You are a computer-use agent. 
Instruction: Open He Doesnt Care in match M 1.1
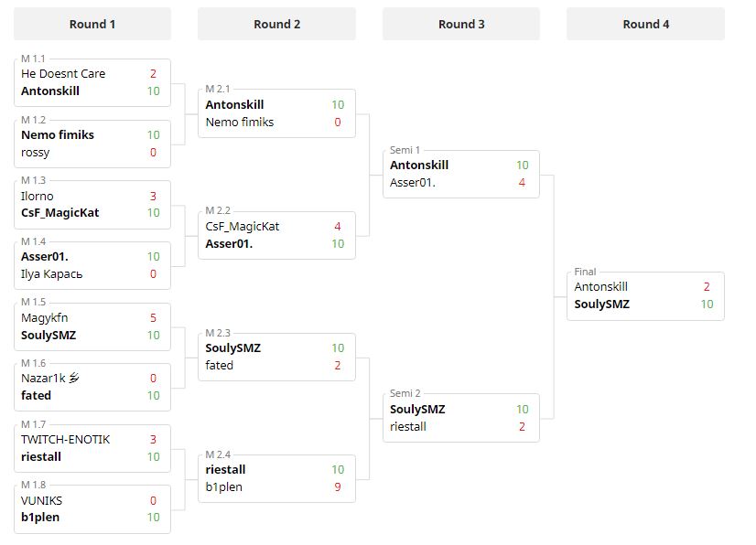(x=63, y=74)
